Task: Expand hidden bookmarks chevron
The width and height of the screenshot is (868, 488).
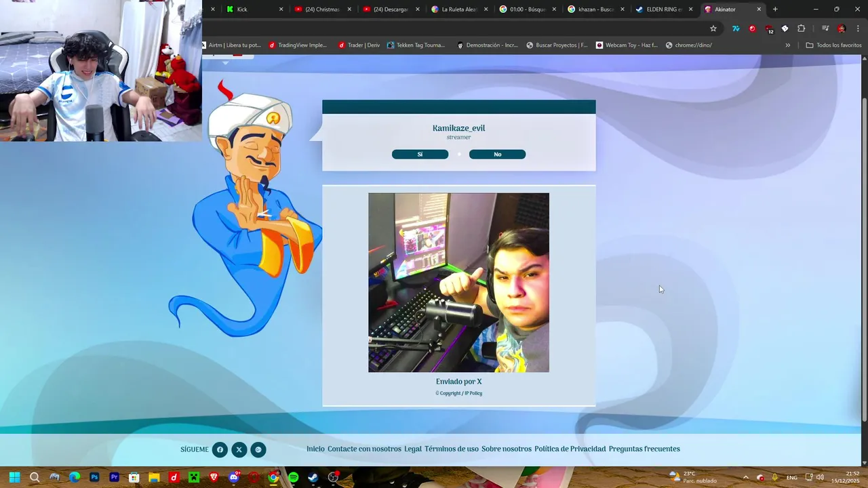Action: (x=787, y=45)
